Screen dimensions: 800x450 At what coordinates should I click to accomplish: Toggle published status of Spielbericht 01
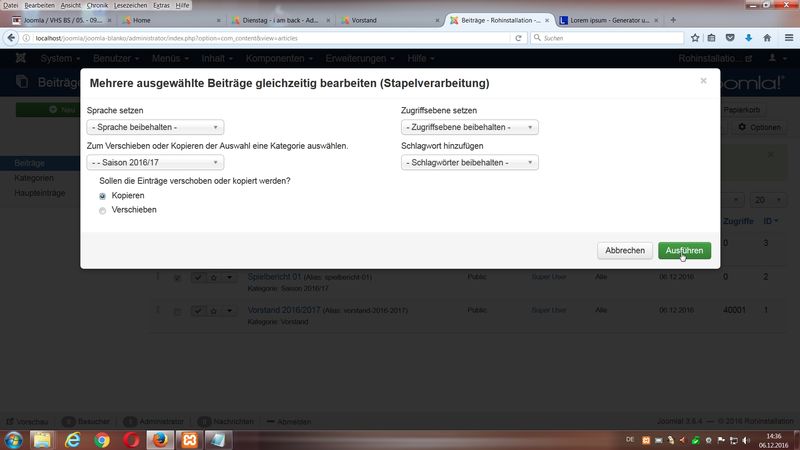coord(197,277)
